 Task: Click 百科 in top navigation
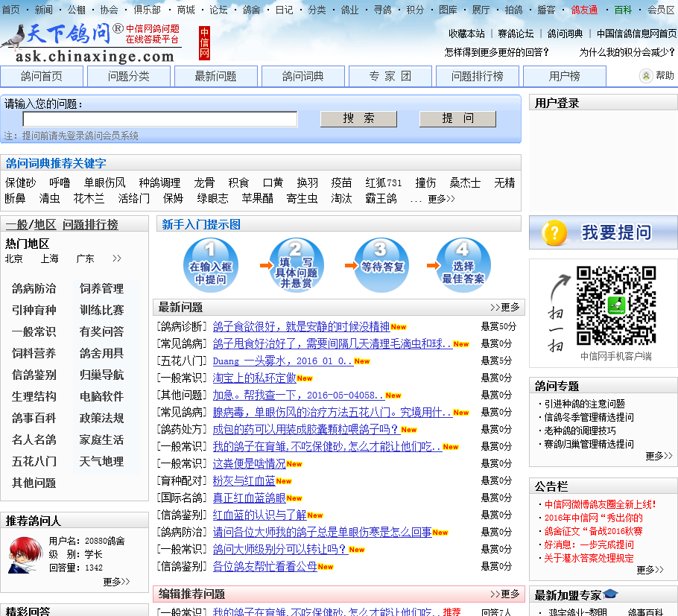623,10
